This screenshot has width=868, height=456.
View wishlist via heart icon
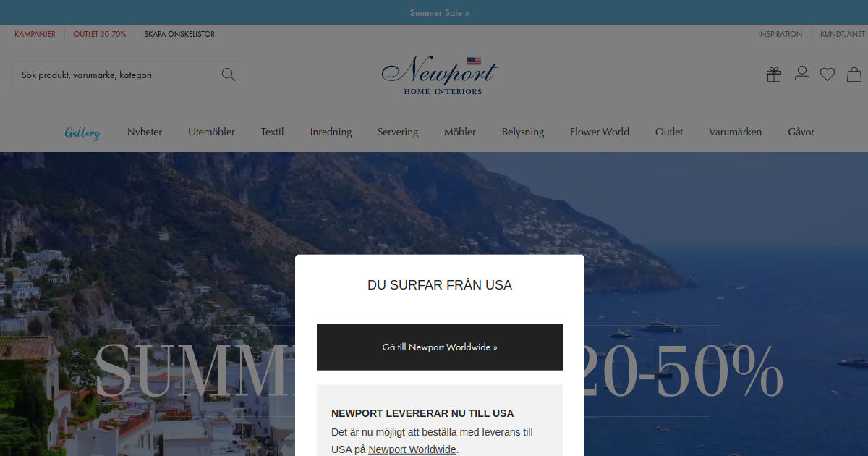pos(827,74)
